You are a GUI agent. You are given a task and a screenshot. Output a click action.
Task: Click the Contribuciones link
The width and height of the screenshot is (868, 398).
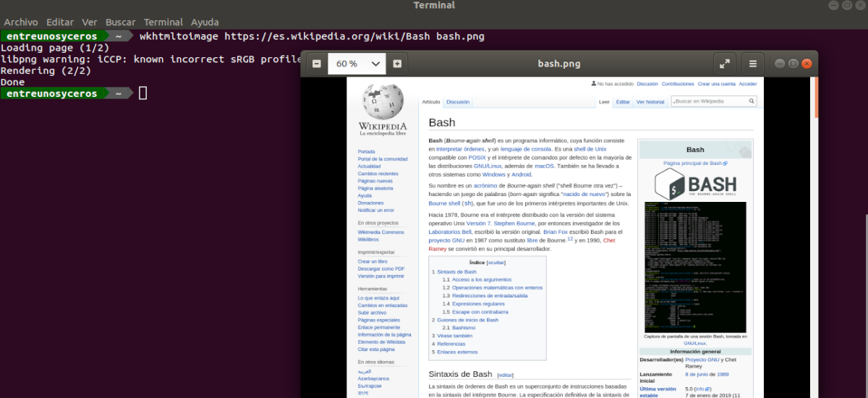point(676,84)
